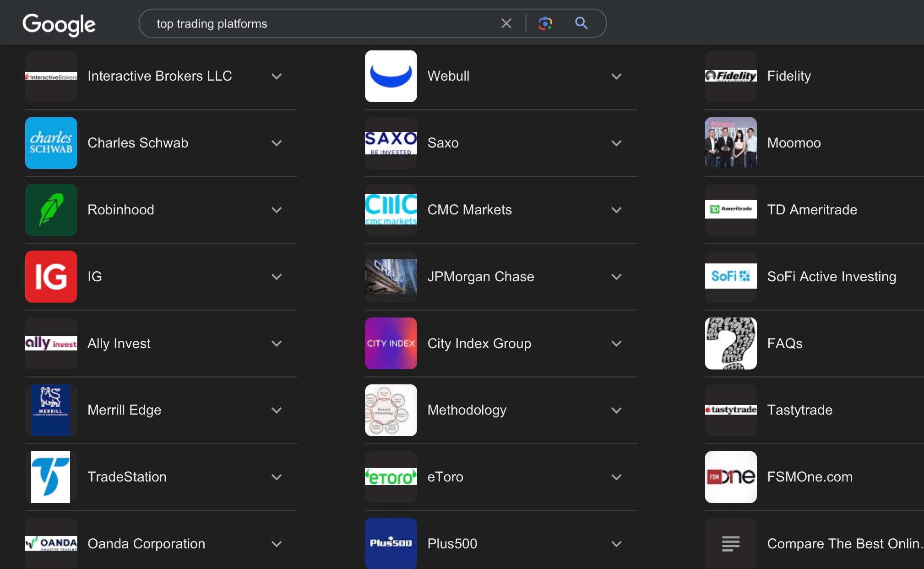
Task: Click the Saxo logo
Action: click(x=391, y=143)
